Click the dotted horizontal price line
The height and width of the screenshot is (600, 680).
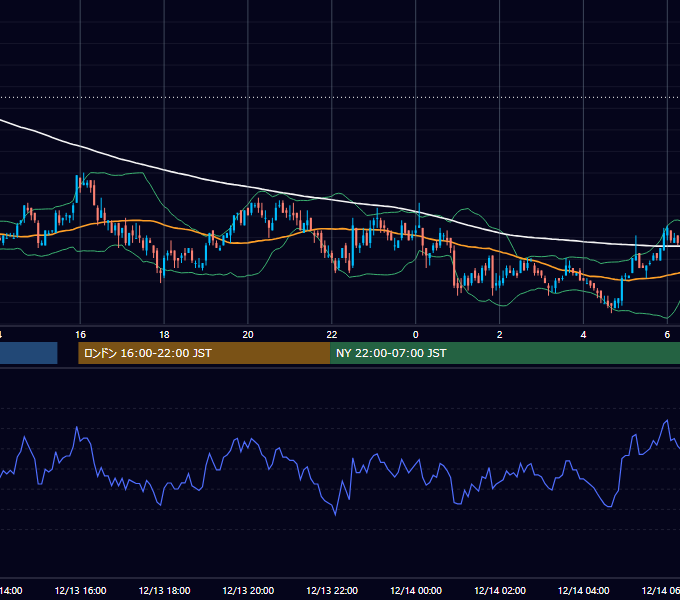coord(340,97)
